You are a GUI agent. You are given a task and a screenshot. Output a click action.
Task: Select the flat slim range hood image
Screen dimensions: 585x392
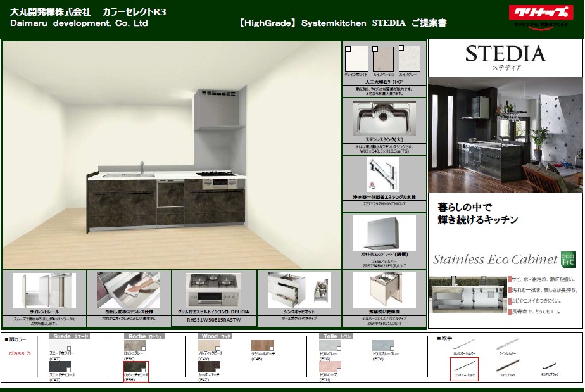[384, 232]
